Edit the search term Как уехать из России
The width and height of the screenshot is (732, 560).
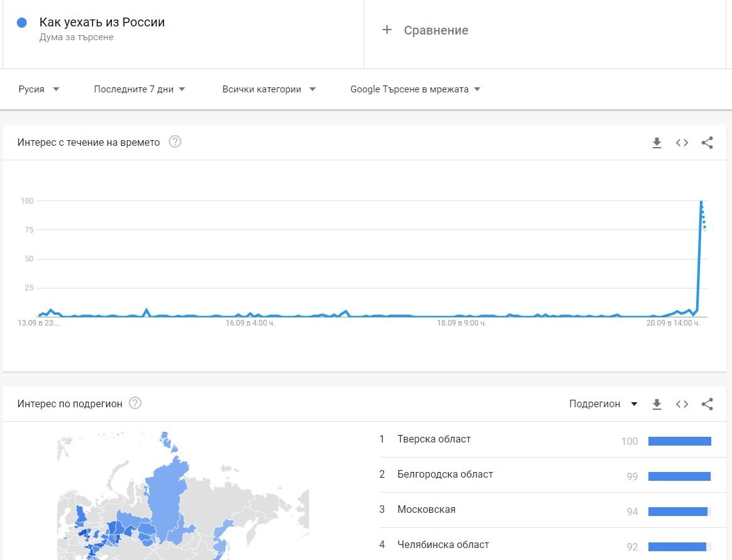102,23
